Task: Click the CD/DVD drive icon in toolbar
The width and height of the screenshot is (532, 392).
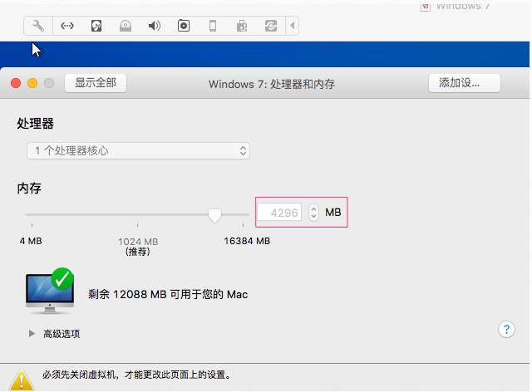Action: pyautogui.click(x=126, y=26)
